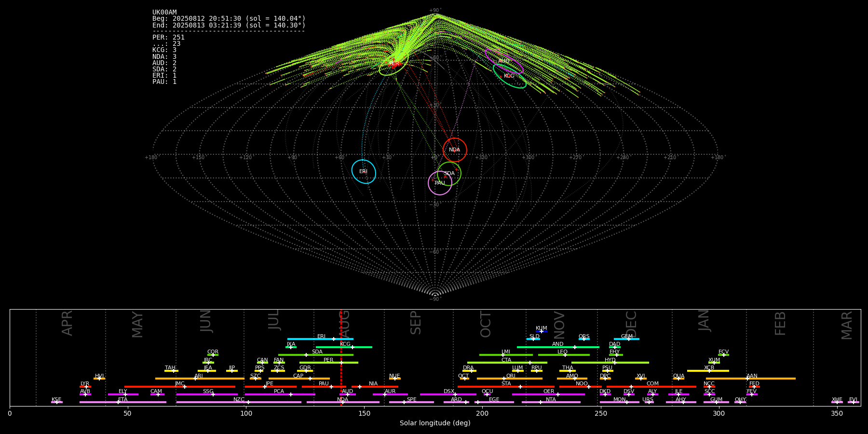Image resolution: width=868 pixels, height=434 pixels.
Task: Click the XCB shower bar in the timeline
Action: tap(708, 371)
